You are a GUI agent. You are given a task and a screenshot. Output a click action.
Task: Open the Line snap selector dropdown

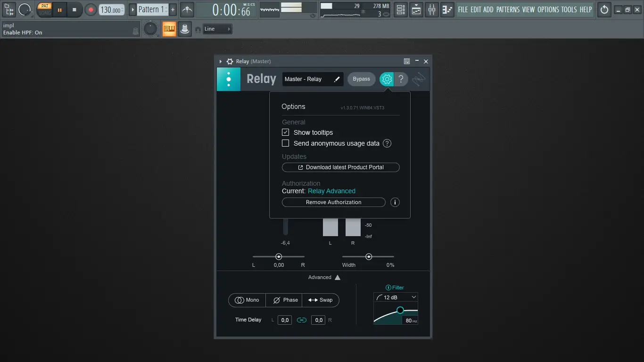coord(218,29)
